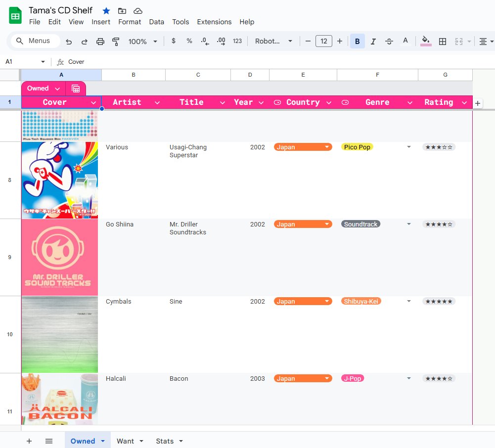
Task: Open the Genre dropdown for Mr. Driller Soundtracks
Action: (409, 224)
